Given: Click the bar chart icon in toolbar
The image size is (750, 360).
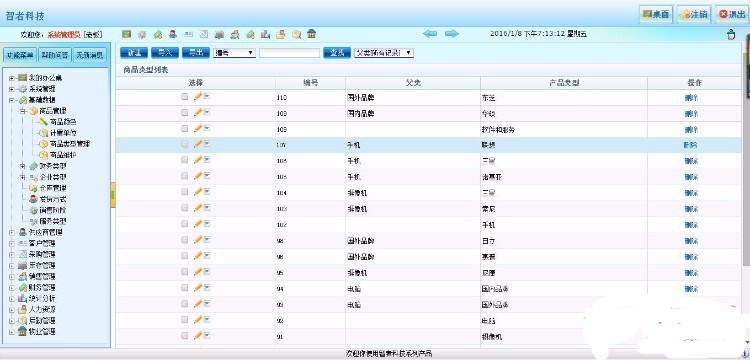Looking at the screenshot, I should (265, 34).
